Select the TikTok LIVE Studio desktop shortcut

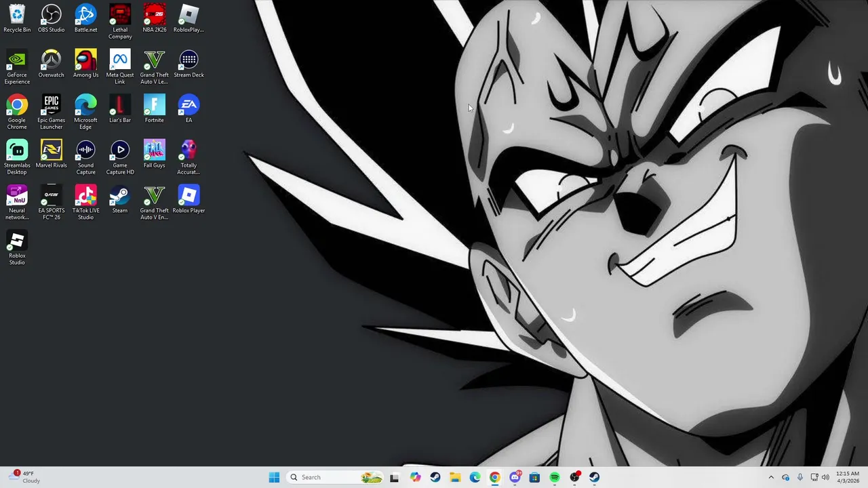[85, 203]
